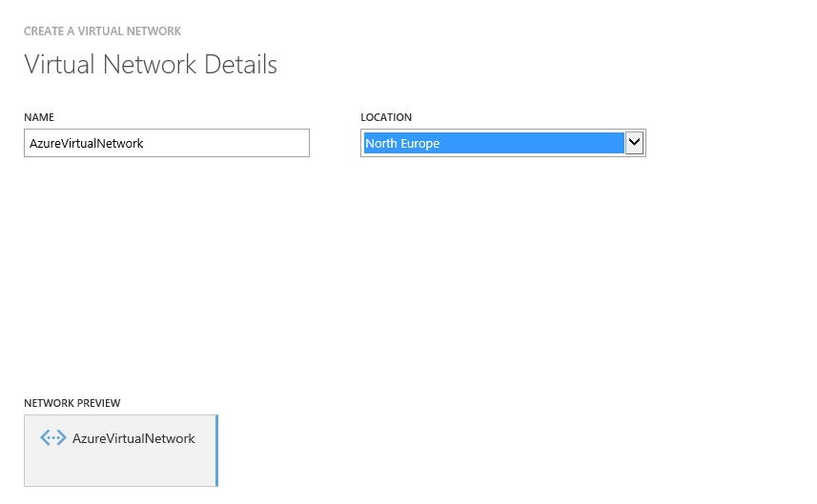Click the AzureVirtualNetwork text inside Name field

[x=86, y=144]
